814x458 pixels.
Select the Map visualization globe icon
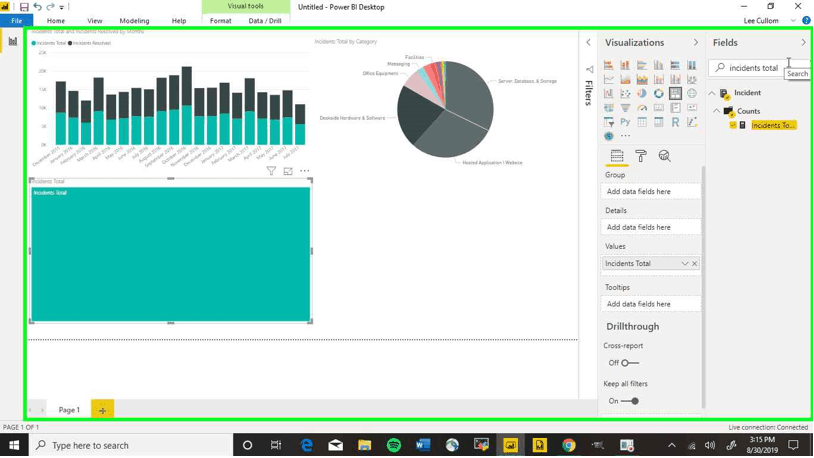691,93
